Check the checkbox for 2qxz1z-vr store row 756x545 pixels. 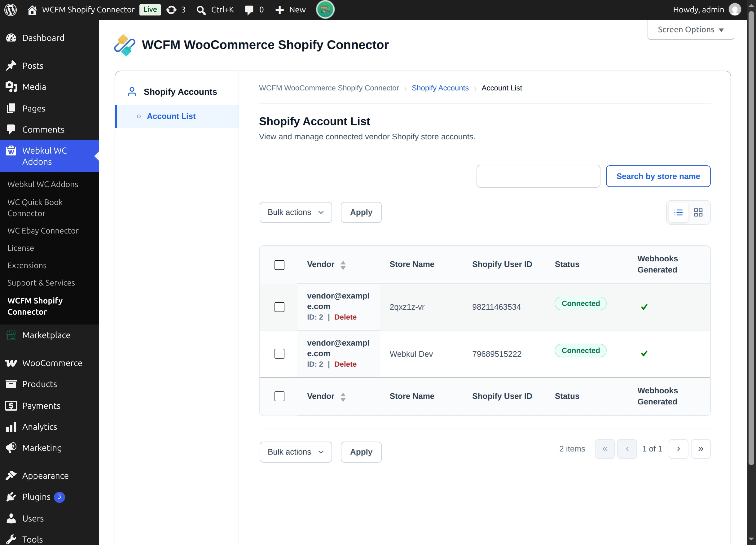click(x=279, y=307)
